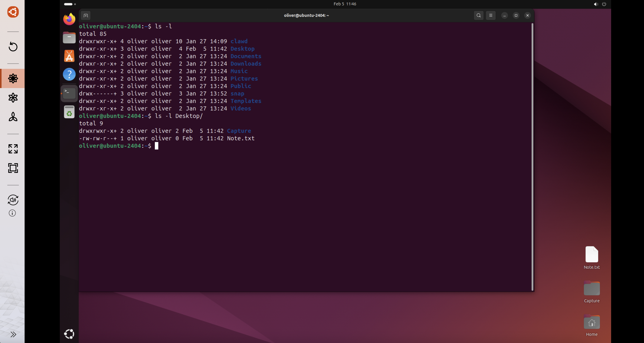Toggle the audio sync icon in sidebar
644x343 pixels.
13,200
